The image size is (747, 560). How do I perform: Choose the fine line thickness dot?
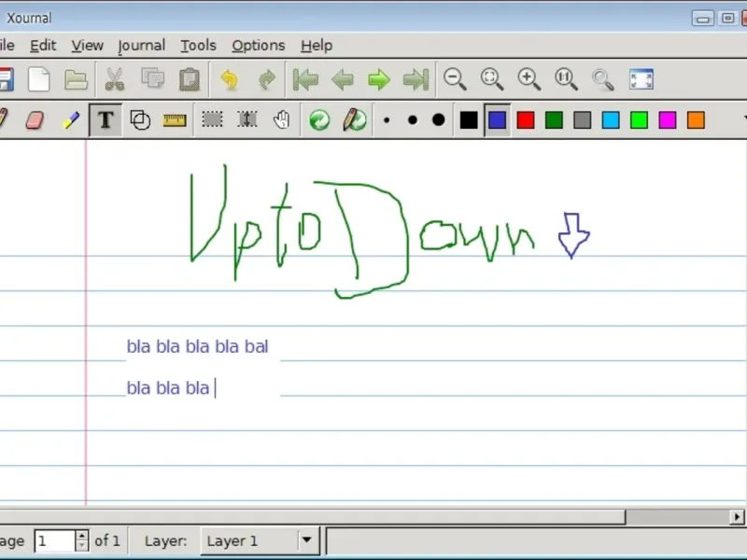[x=387, y=120]
